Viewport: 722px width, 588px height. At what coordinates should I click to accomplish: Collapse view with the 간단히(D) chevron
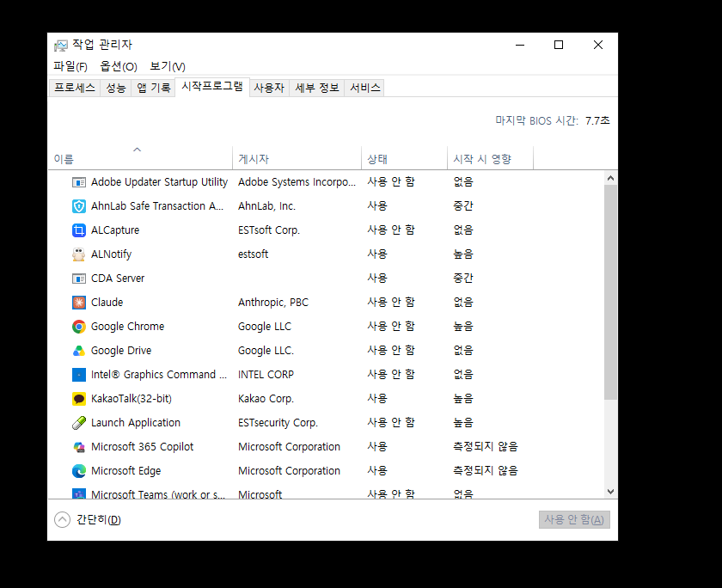[62, 519]
